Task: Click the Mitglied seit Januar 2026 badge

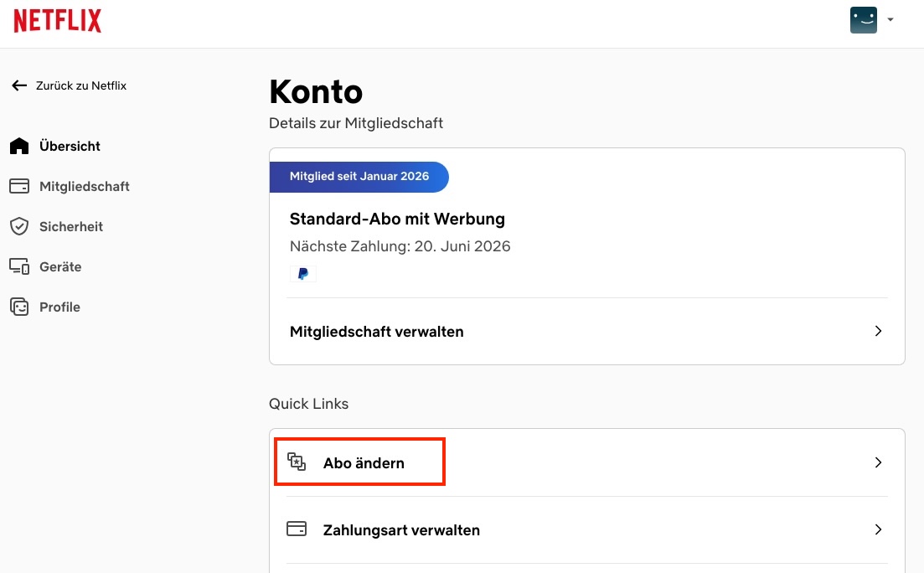Action: [x=359, y=176]
